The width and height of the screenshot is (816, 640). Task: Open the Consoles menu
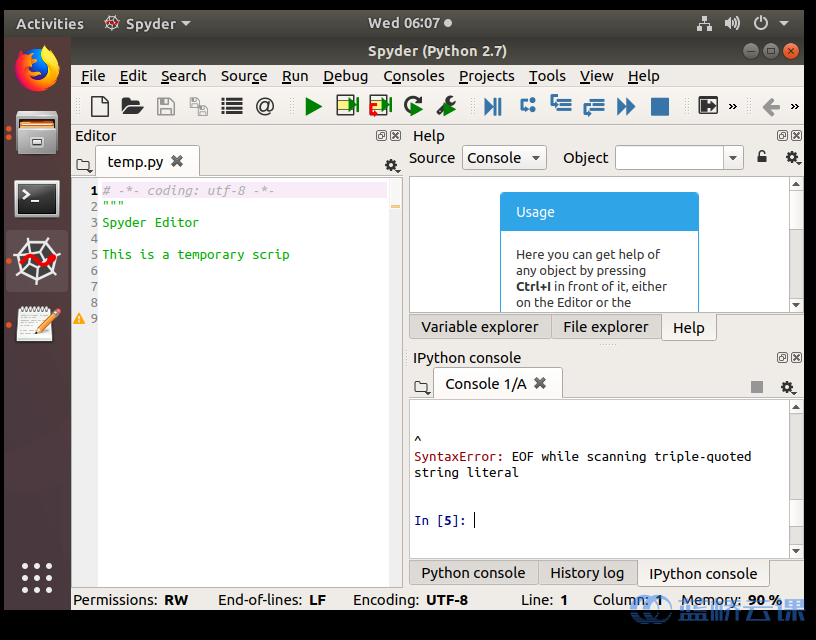[x=414, y=76]
